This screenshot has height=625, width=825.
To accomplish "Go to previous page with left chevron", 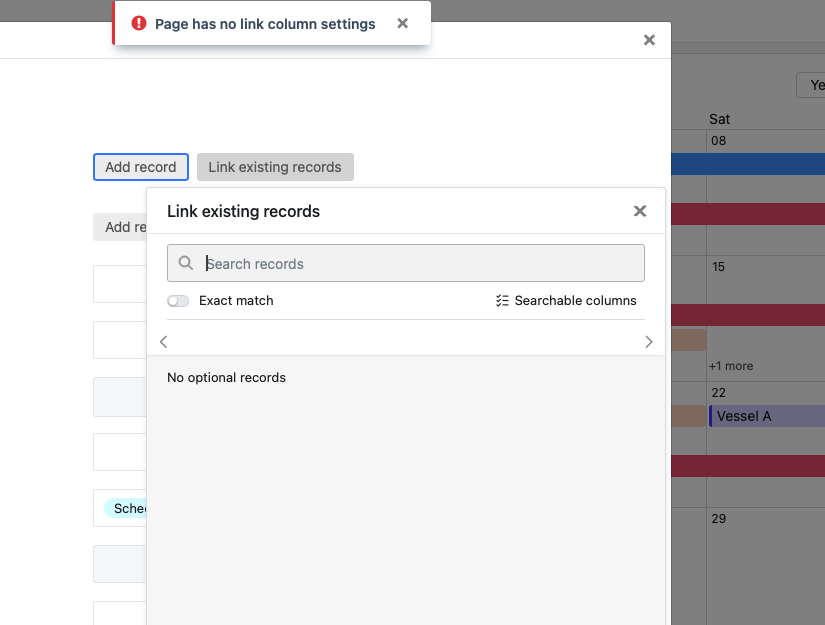I will pyautogui.click(x=164, y=342).
